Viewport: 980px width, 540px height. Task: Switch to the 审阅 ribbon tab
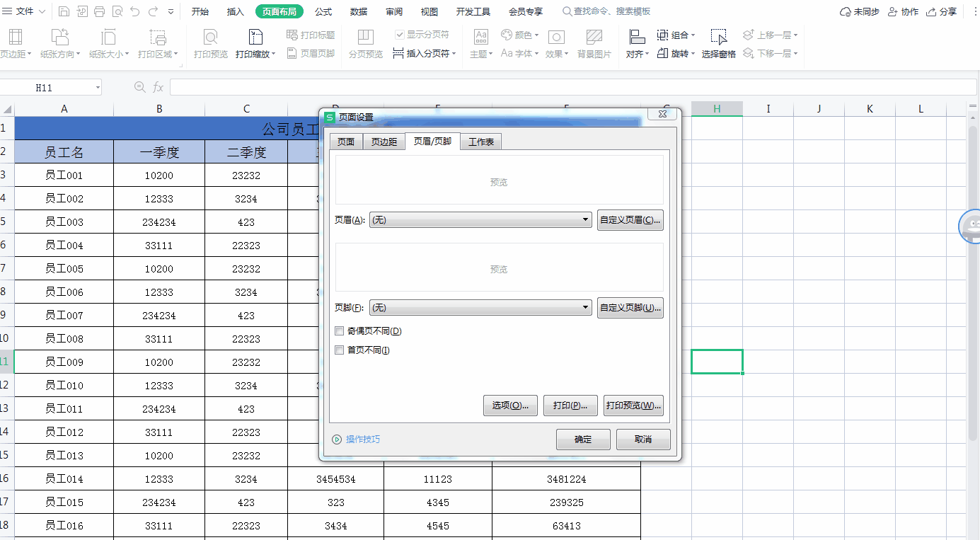point(394,11)
